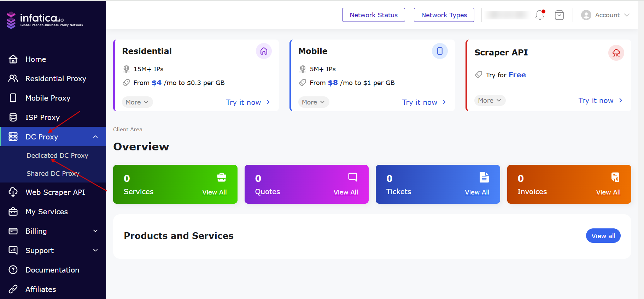
Task: Expand More in Scraper API card
Action: [x=490, y=100]
